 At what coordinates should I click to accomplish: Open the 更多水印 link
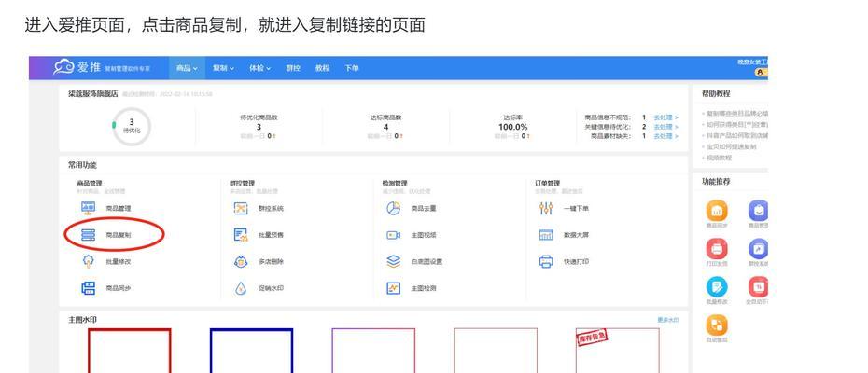[667, 320]
